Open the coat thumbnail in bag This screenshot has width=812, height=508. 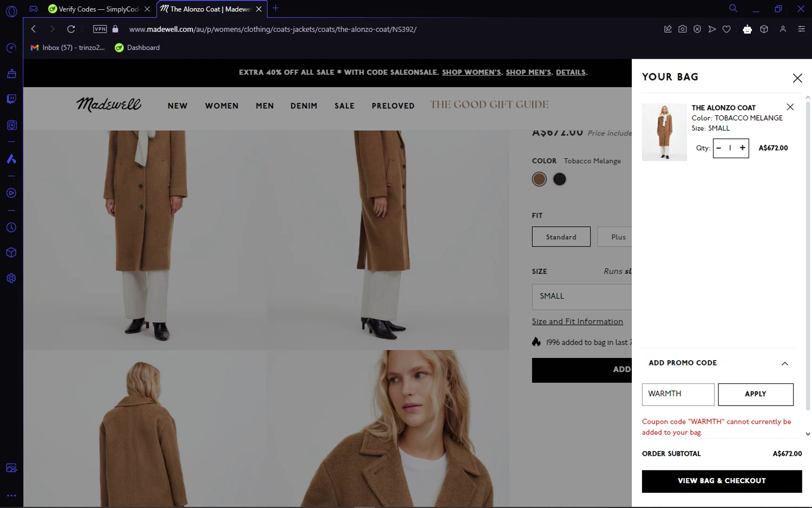pos(665,133)
